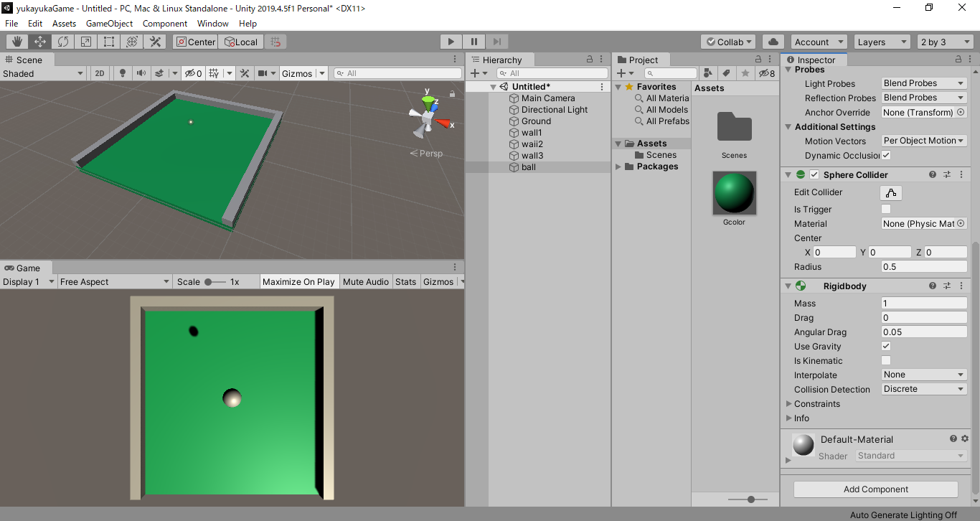Screen dimensions: 980x521
Task: Open Project create plus menu
Action: point(626,73)
